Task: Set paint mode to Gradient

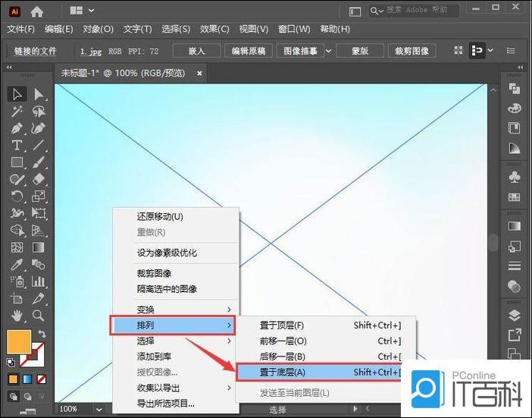Action: point(27,379)
